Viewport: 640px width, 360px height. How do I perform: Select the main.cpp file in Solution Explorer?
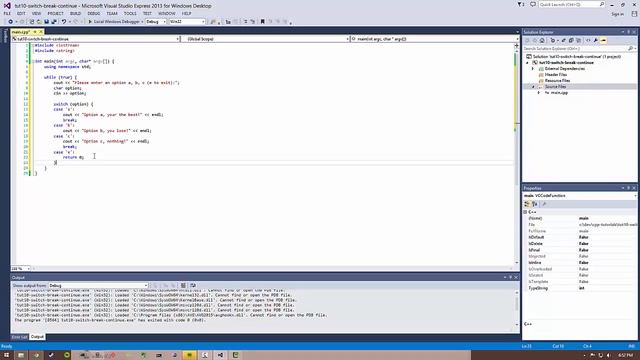pos(559,93)
